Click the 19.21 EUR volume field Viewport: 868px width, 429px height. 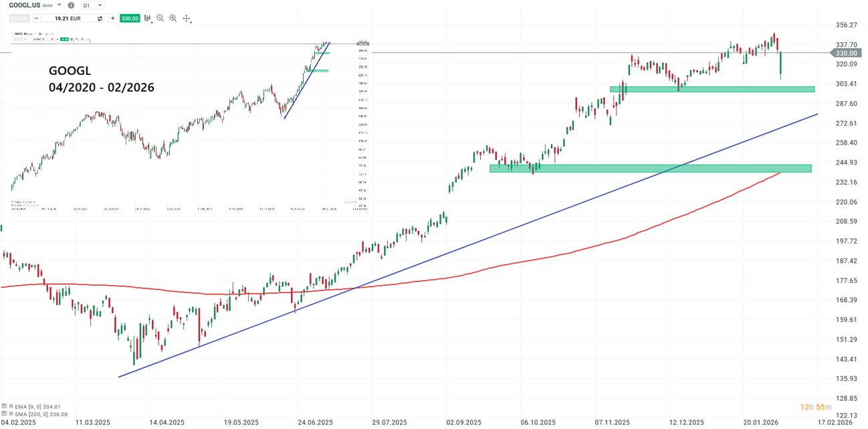[67, 19]
